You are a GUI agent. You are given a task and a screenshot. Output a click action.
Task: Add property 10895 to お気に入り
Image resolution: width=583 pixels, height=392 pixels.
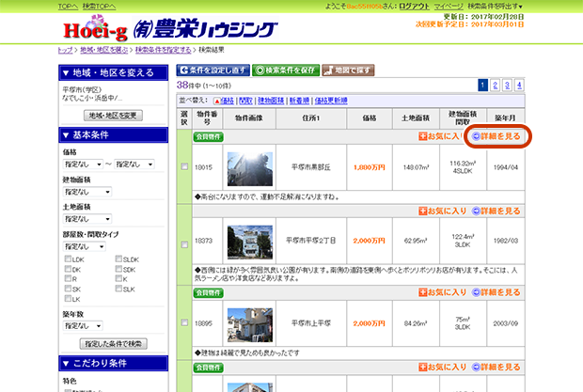443,292
